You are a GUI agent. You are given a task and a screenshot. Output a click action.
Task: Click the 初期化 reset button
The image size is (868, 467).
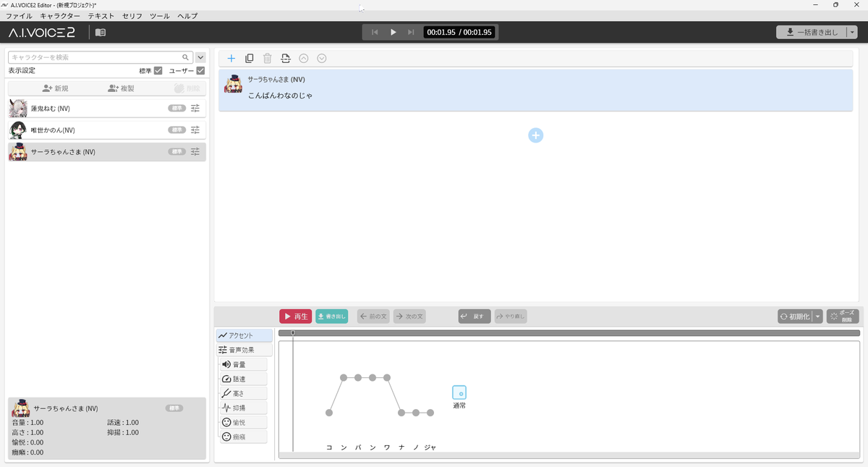click(x=796, y=316)
